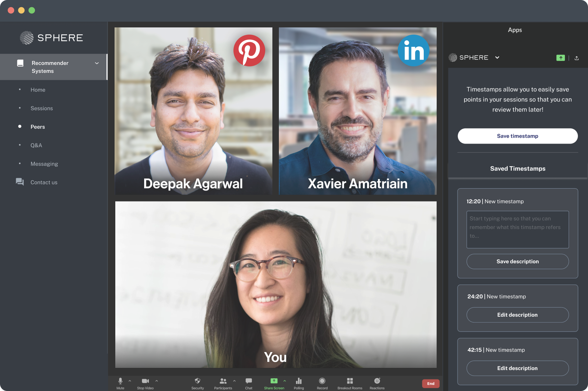Open Sessions in the sidebar

click(42, 108)
